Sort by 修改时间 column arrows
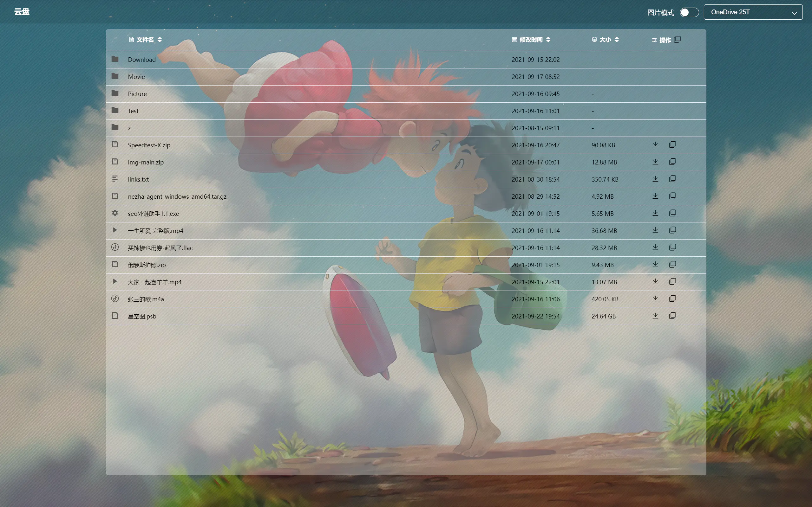812x507 pixels. [548, 40]
